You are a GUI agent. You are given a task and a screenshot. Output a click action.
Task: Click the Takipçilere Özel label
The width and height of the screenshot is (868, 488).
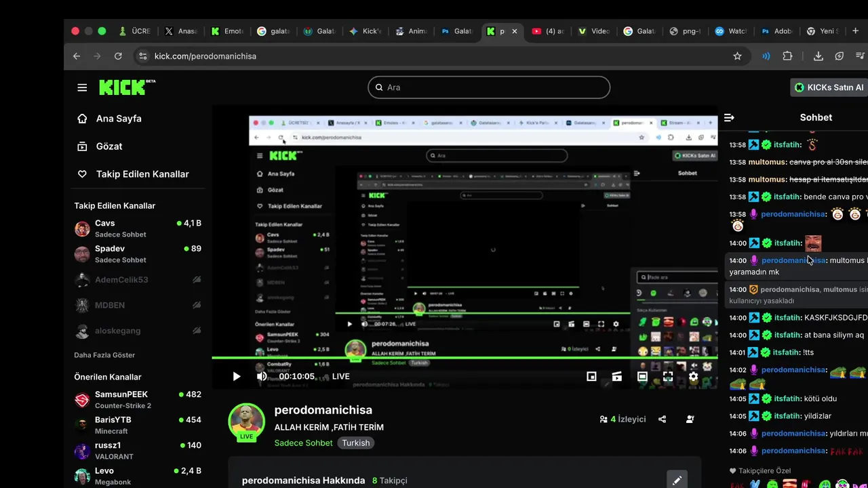(764, 470)
